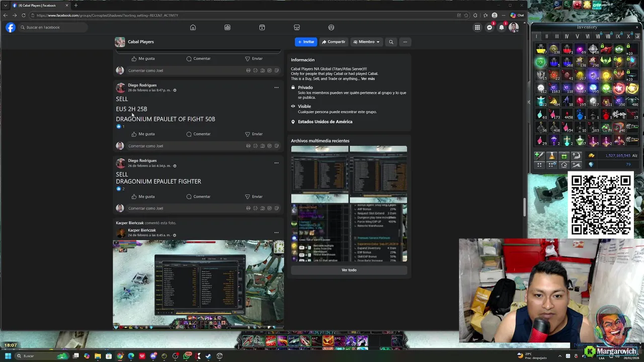Open browser tab list chevron
The image size is (644, 362).
pos(6,5)
